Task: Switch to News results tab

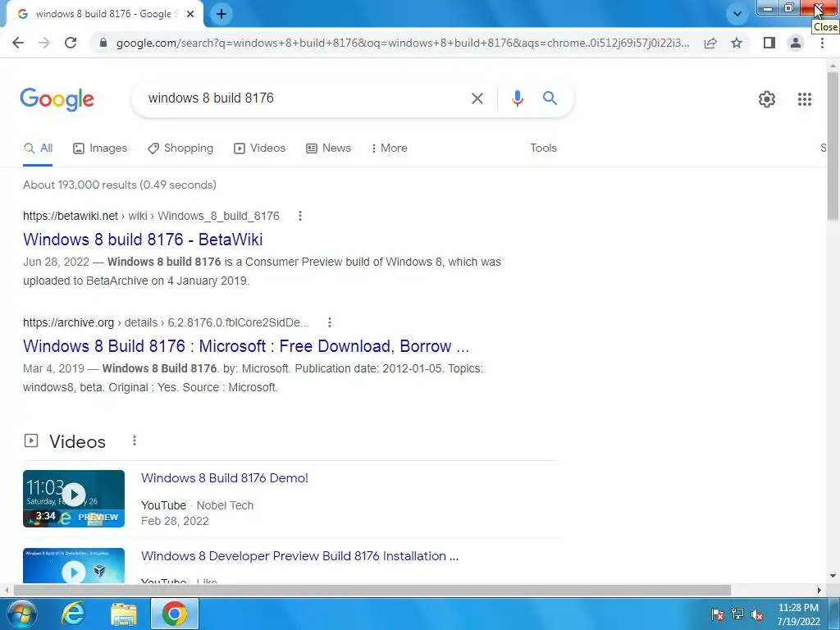Action: point(328,148)
